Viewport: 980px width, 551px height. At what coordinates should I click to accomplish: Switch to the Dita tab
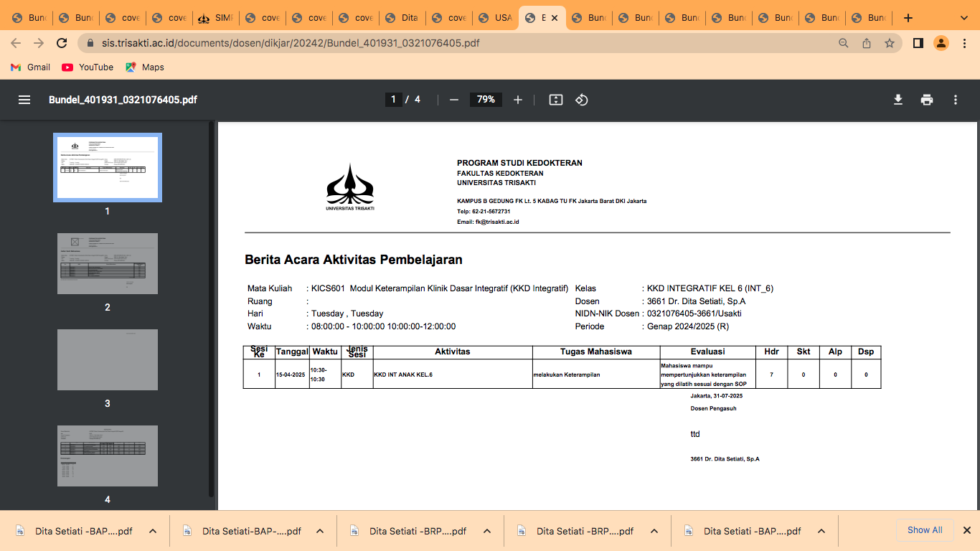(x=401, y=18)
